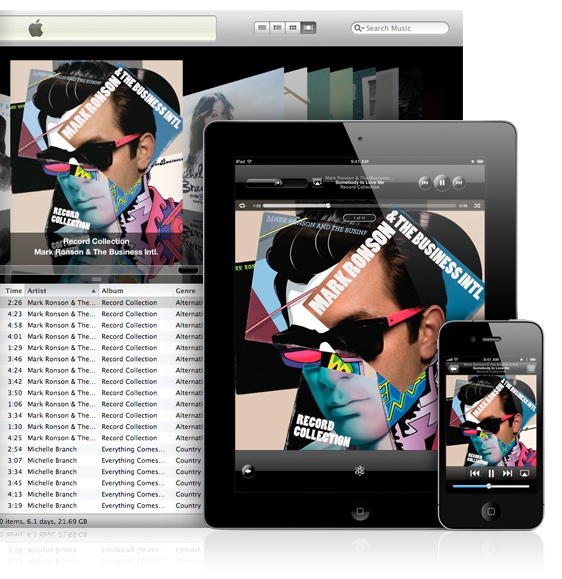
Task: Select the 1:30 Mark Ronson track row
Action: 102,426
